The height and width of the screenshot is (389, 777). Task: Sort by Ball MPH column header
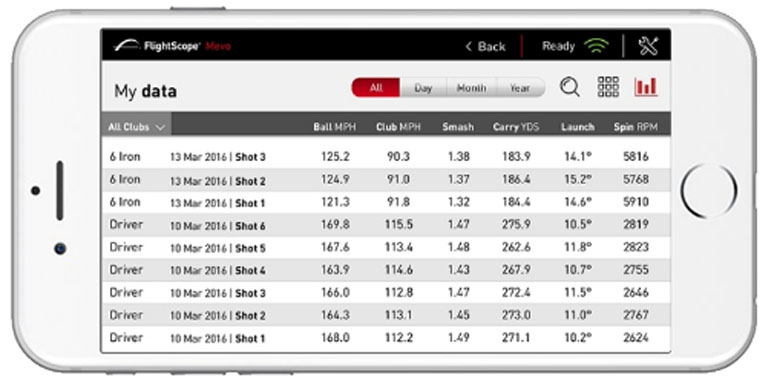click(334, 127)
